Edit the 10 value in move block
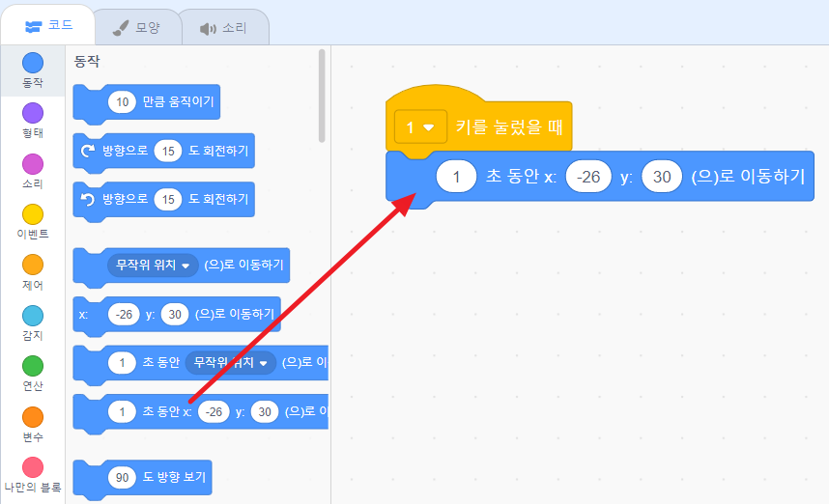The image size is (829, 504). point(122,102)
